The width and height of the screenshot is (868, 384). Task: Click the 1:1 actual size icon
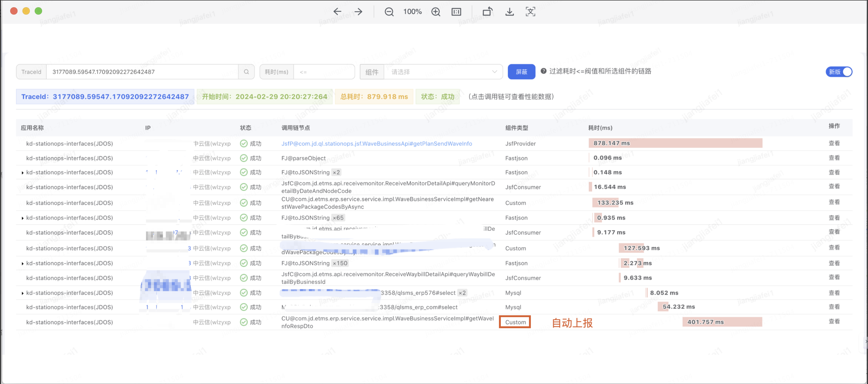pos(456,12)
